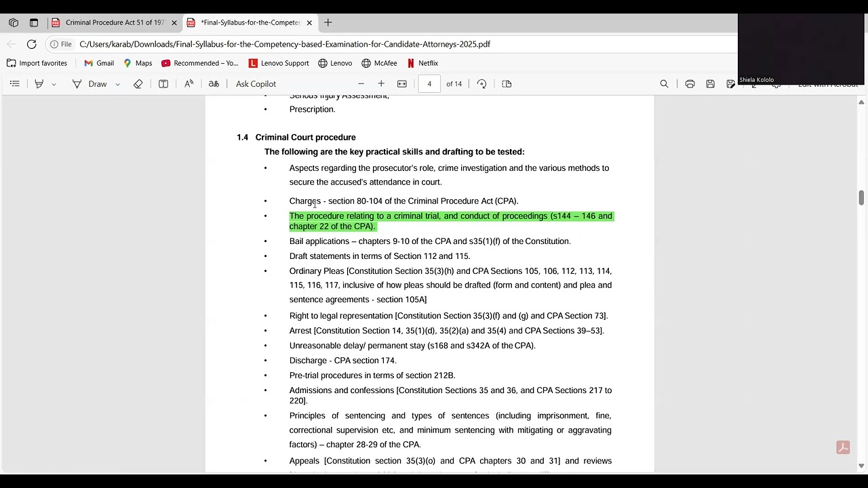Image resolution: width=868 pixels, height=488 pixels.
Task: Click the 'Bail applications' bullet text
Action: click(430, 241)
